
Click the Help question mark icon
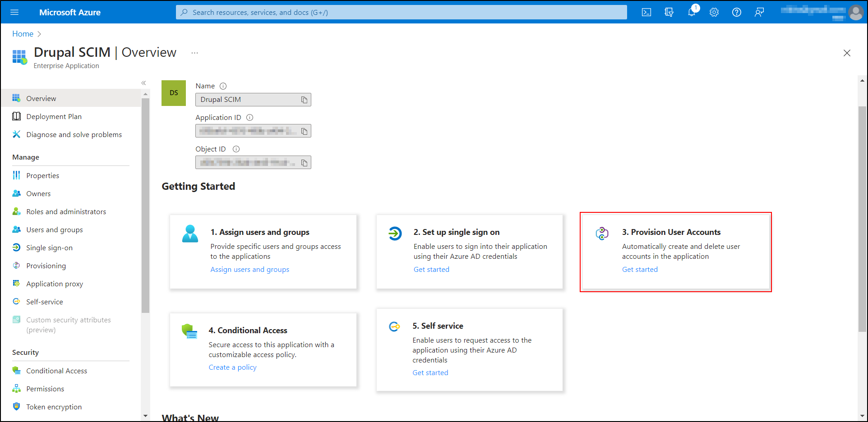click(x=736, y=12)
